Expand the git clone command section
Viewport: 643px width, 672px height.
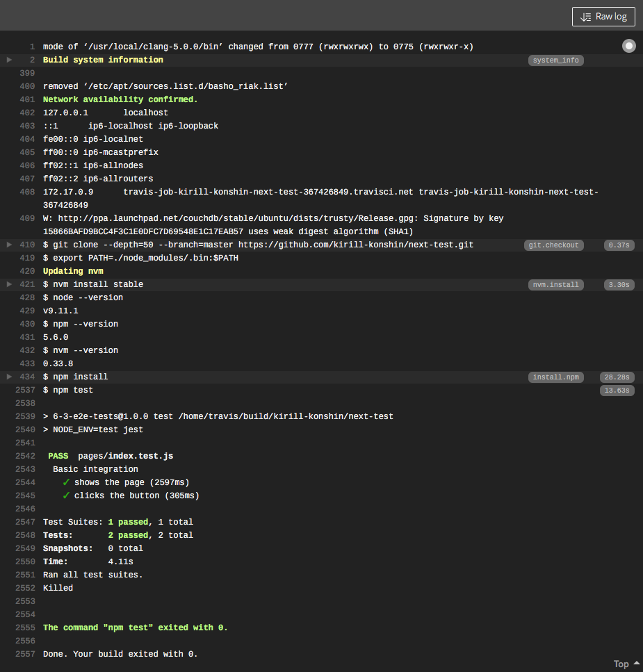pos(9,245)
